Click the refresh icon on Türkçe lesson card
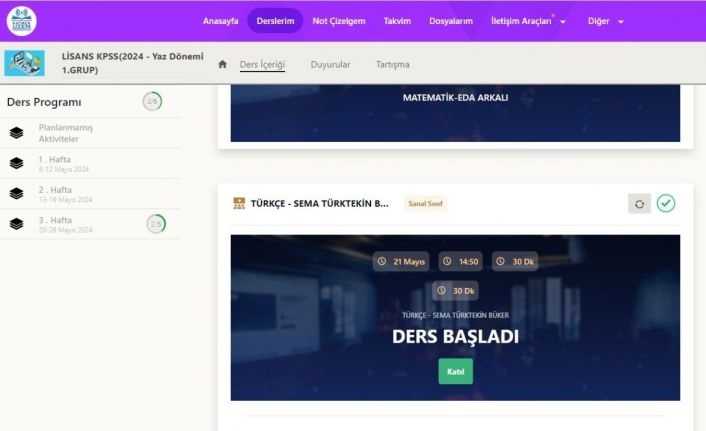Viewport: 706px width, 431px height. (639, 204)
